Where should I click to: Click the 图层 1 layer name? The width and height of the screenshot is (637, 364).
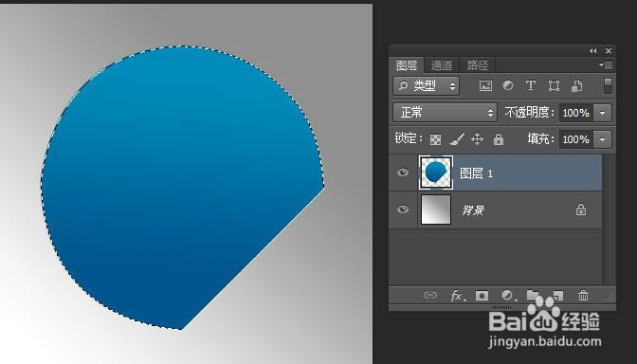pos(476,173)
